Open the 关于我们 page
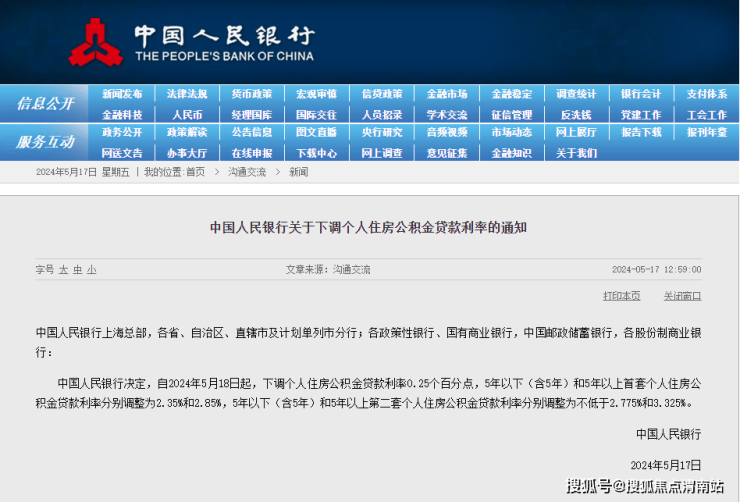This screenshot has width=740, height=502. click(x=576, y=153)
